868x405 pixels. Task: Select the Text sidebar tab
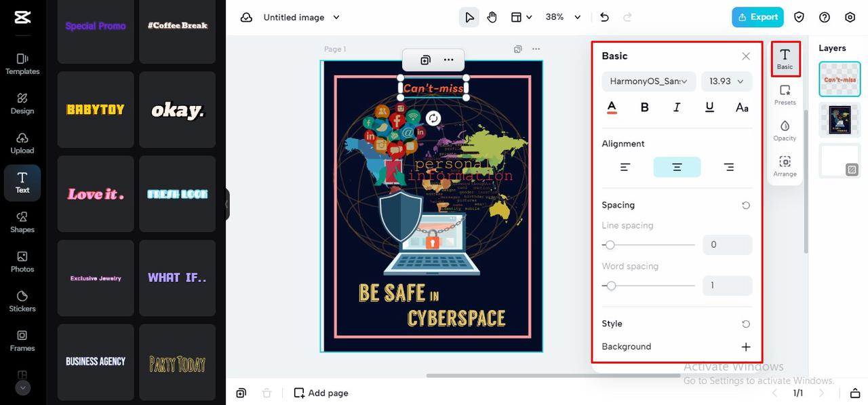click(22, 182)
